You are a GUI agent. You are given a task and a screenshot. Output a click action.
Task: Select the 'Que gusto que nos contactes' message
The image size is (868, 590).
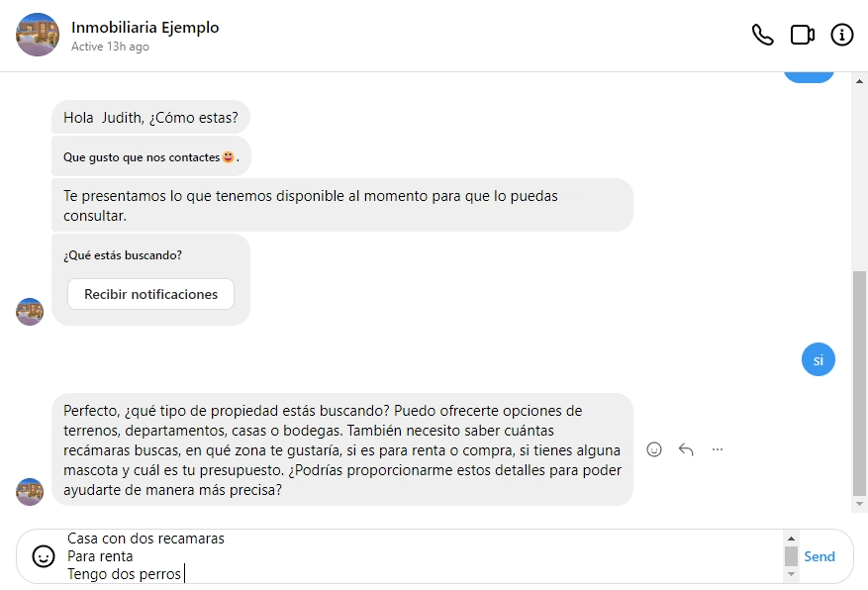150,156
